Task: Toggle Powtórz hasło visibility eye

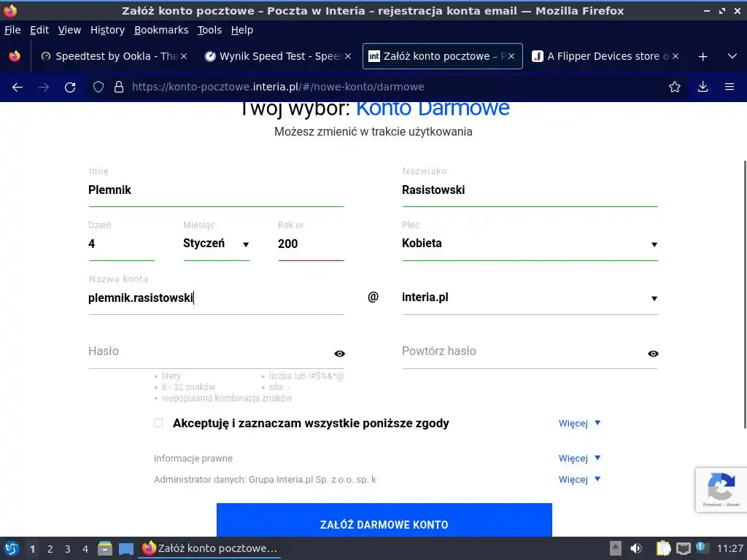Action: pos(653,354)
